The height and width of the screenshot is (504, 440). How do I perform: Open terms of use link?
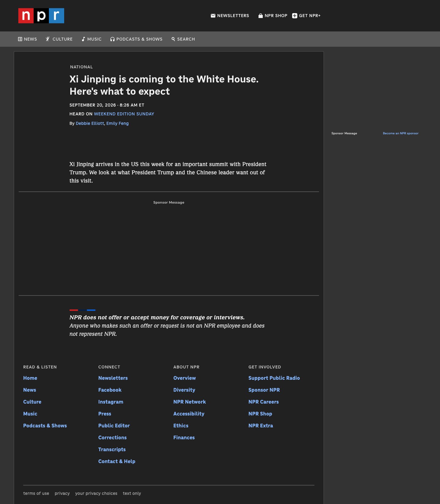pyautogui.click(x=36, y=493)
